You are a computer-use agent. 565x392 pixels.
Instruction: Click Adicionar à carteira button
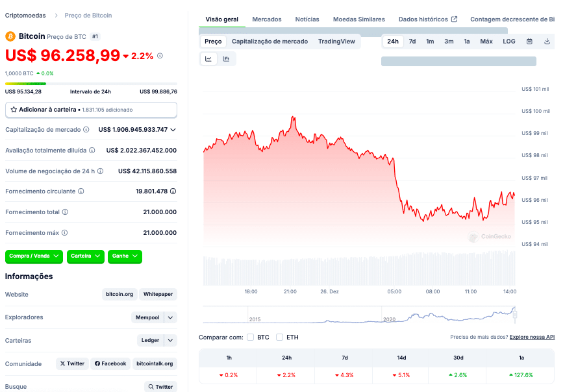click(91, 110)
